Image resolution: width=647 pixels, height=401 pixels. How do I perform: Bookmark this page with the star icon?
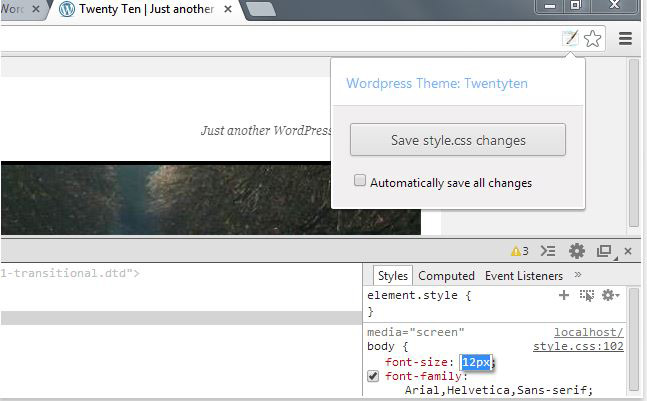(x=593, y=39)
